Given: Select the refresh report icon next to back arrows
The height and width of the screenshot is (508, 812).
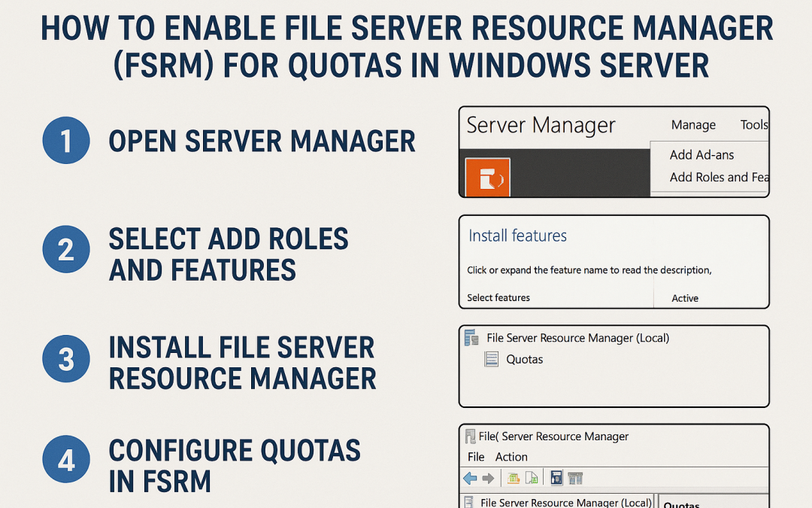Looking at the screenshot, I should tap(513, 477).
